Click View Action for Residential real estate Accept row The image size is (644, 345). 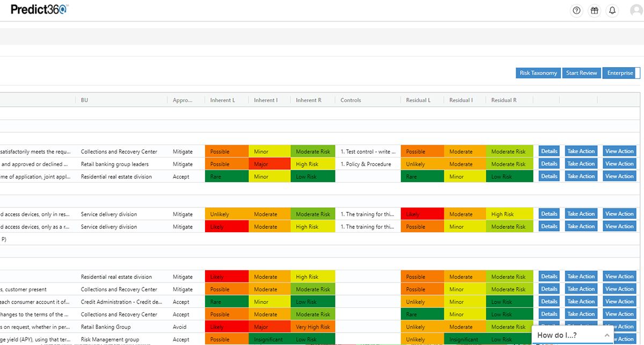619,176
